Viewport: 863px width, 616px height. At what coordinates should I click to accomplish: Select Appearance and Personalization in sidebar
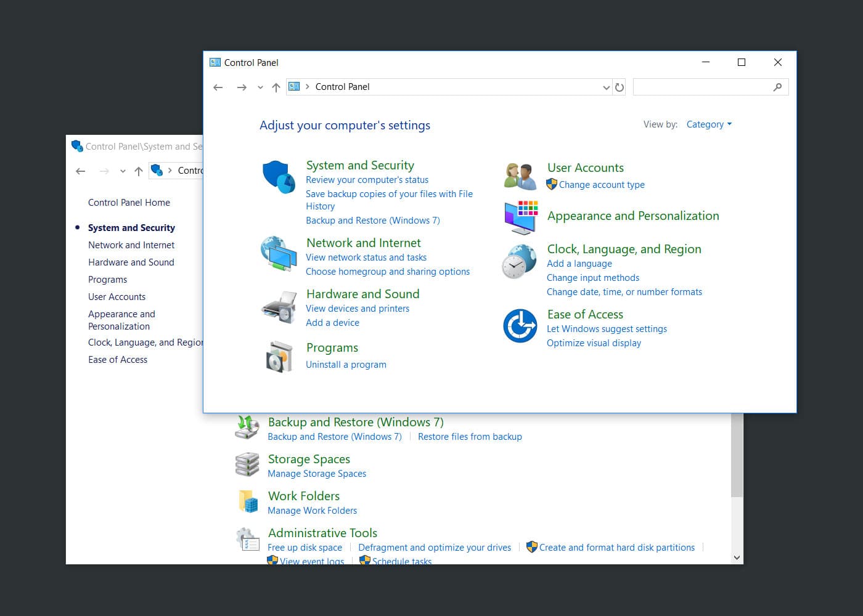pos(121,320)
